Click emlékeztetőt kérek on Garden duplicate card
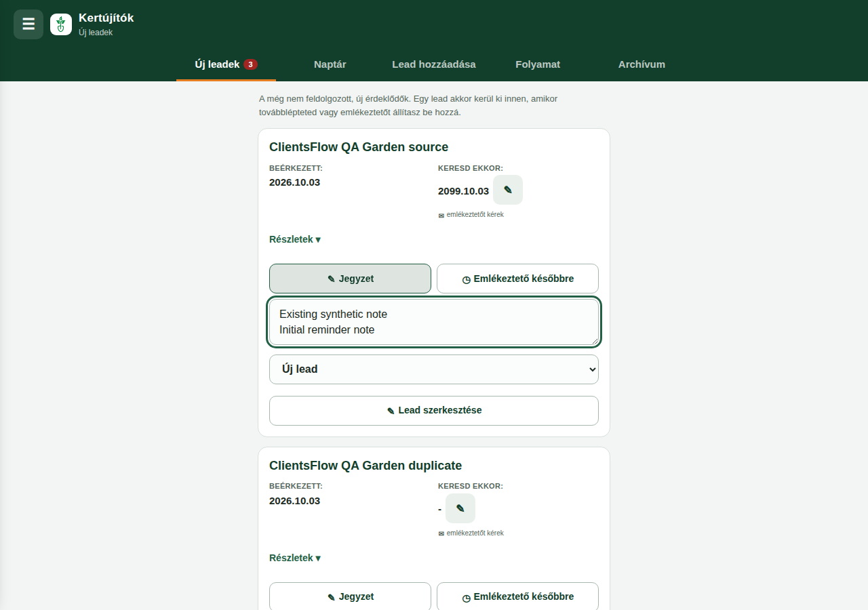868x610 pixels. coord(471,533)
